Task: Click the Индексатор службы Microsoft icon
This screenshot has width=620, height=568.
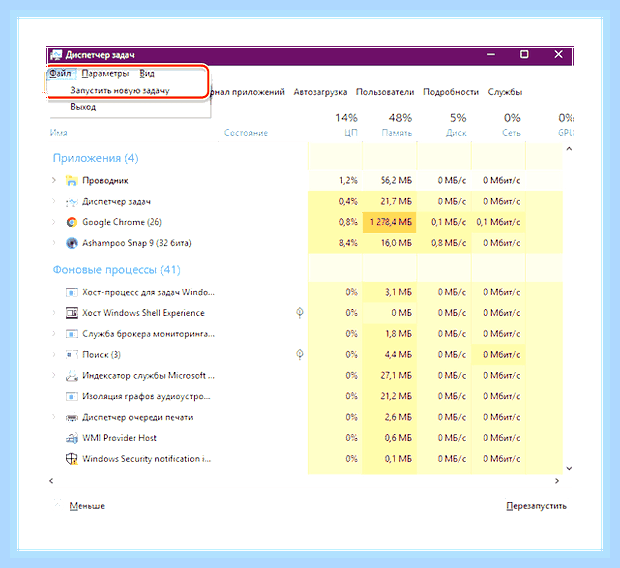Action: pos(72,375)
